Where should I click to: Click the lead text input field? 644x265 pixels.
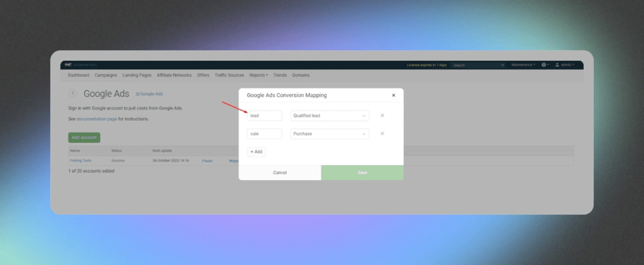(265, 116)
